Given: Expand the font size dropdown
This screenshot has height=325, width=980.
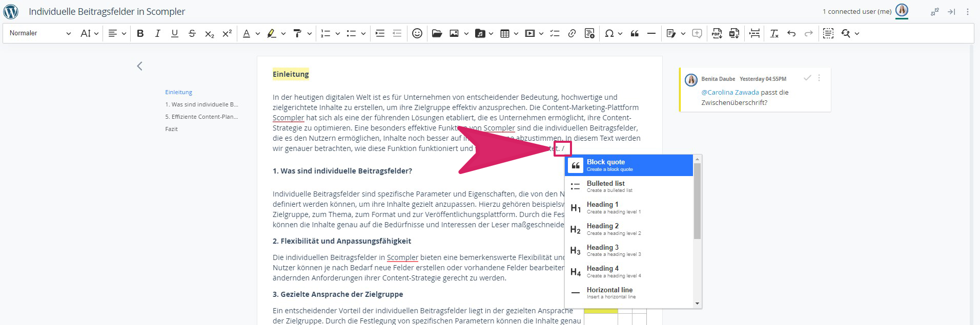Looking at the screenshot, I should 89,33.
